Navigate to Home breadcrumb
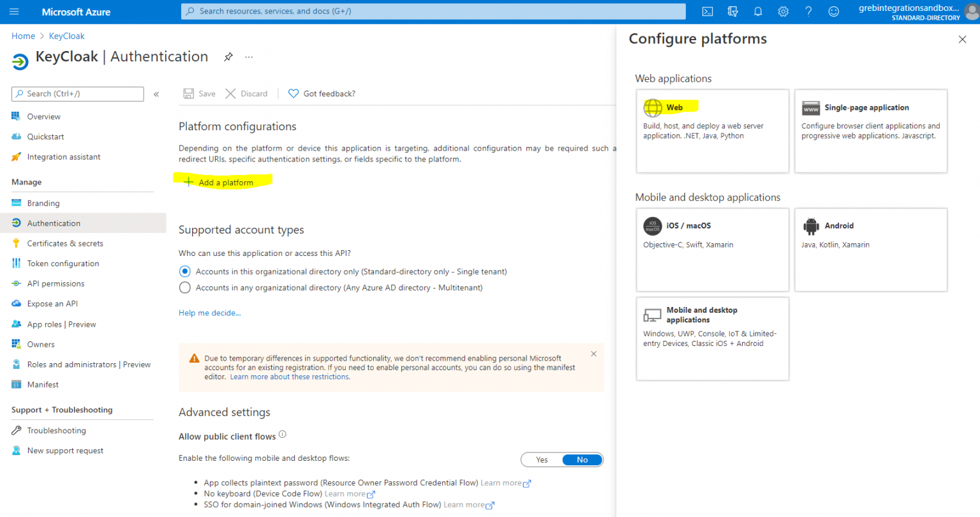Viewport: 980px width, 517px height. point(23,36)
